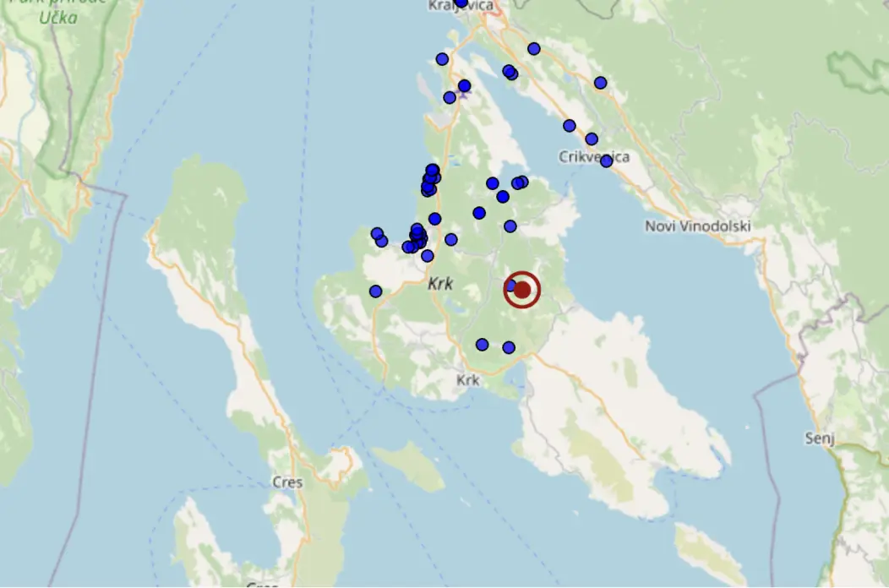
Task: Click the Krk town label near the south coast
Action: 468,380
